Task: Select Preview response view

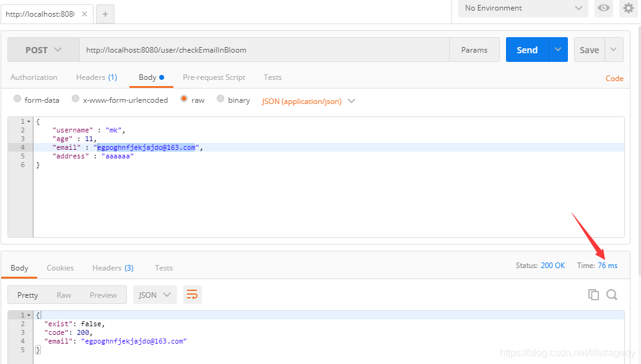Action: pos(103,295)
